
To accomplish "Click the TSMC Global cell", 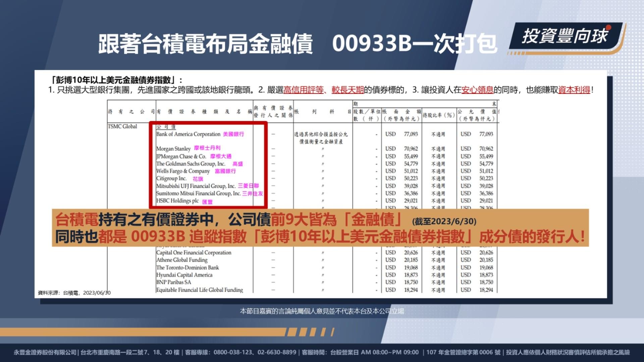I will tap(122, 126).
